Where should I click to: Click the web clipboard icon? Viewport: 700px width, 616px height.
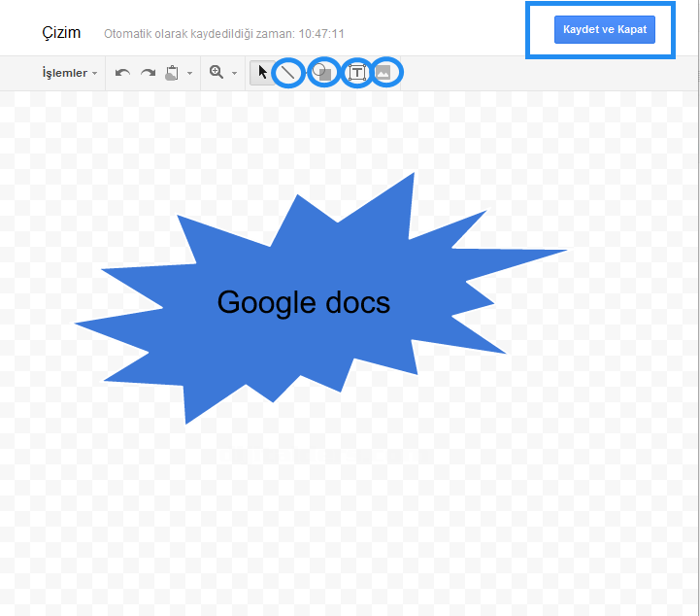pyautogui.click(x=172, y=73)
